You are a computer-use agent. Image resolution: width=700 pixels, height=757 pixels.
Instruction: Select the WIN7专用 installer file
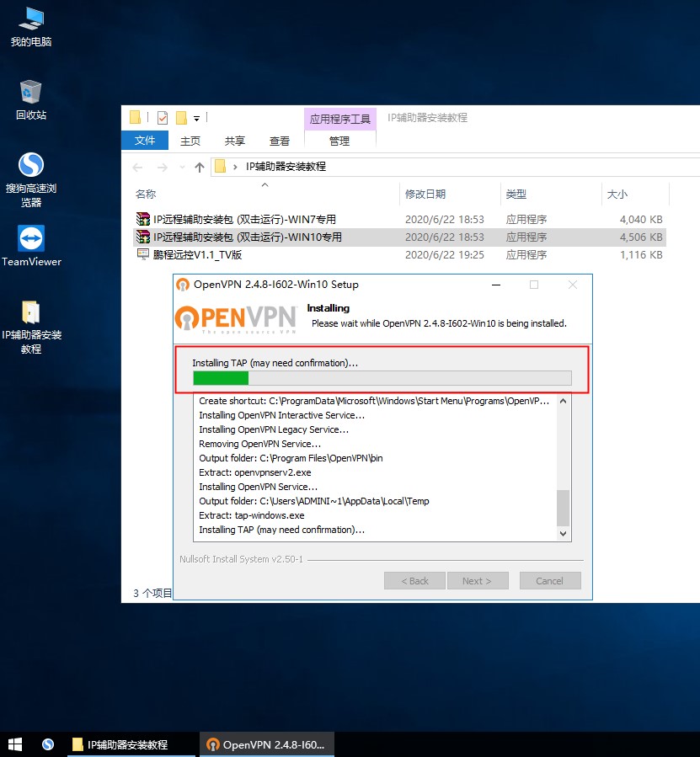coord(399,219)
